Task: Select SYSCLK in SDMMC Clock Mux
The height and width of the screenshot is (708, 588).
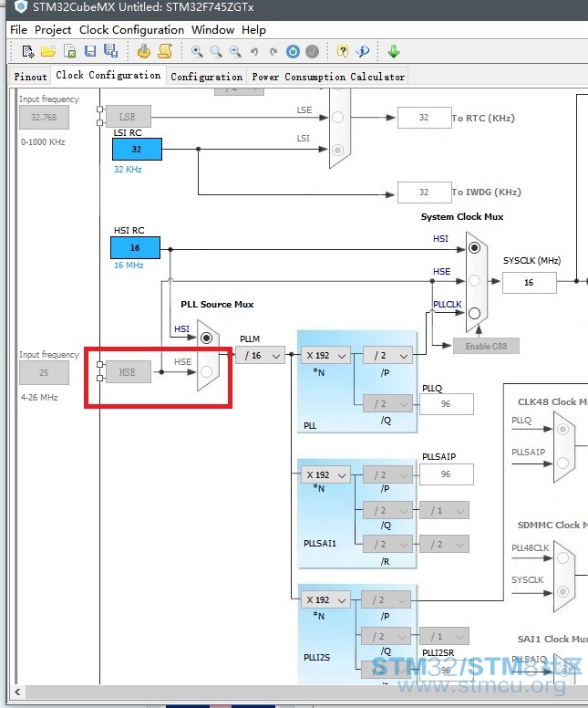Action: click(562, 591)
